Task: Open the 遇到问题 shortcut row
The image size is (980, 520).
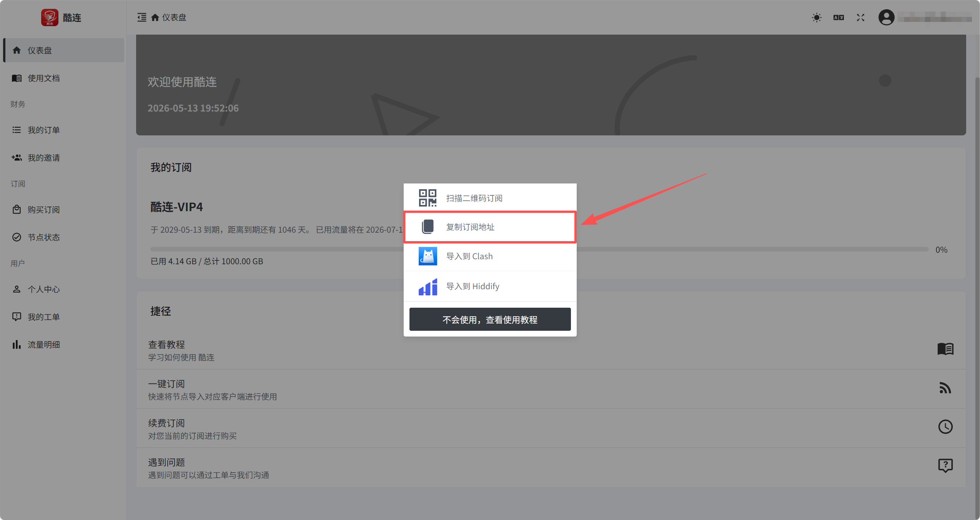Action: 551,468
